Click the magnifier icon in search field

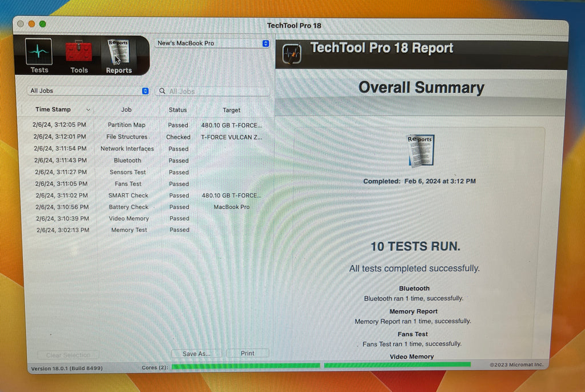tap(162, 91)
